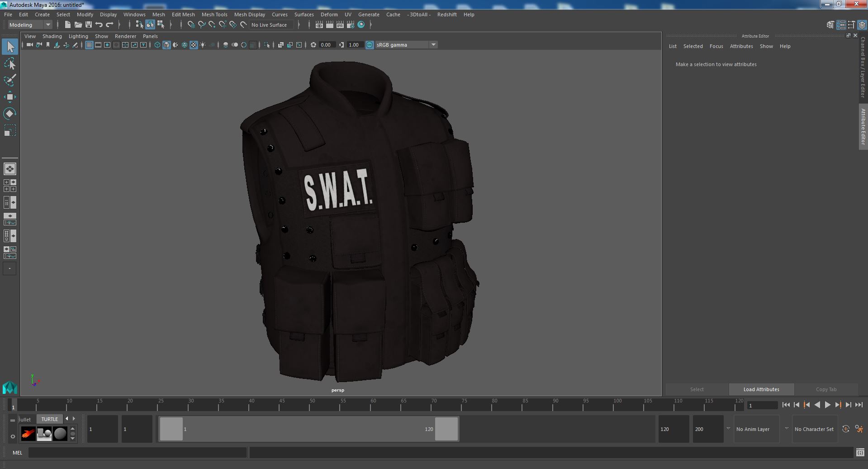868x469 pixels.
Task: Switch to single perspective layout
Action: (10, 169)
